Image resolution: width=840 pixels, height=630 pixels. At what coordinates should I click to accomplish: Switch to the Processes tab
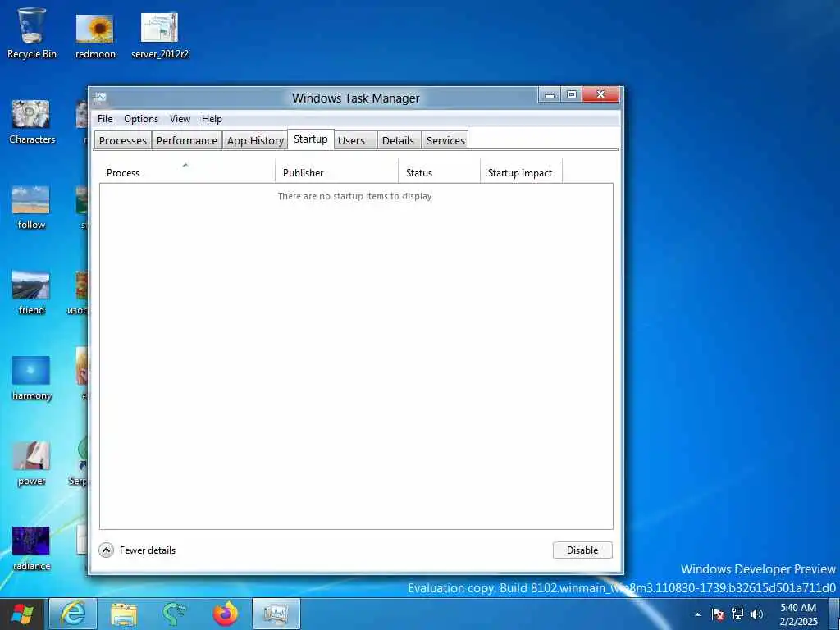123,140
